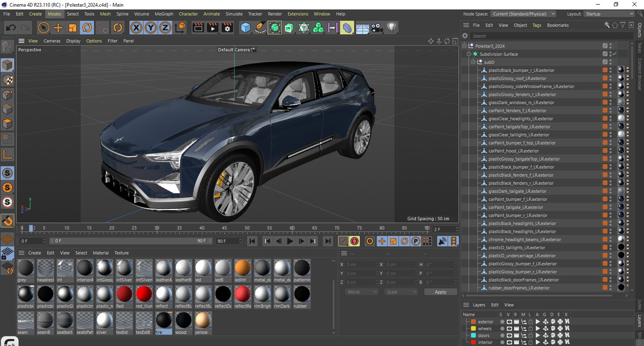The width and height of the screenshot is (644, 346).
Task: Click the Subdivision Surface generator icon
Action: point(275,28)
